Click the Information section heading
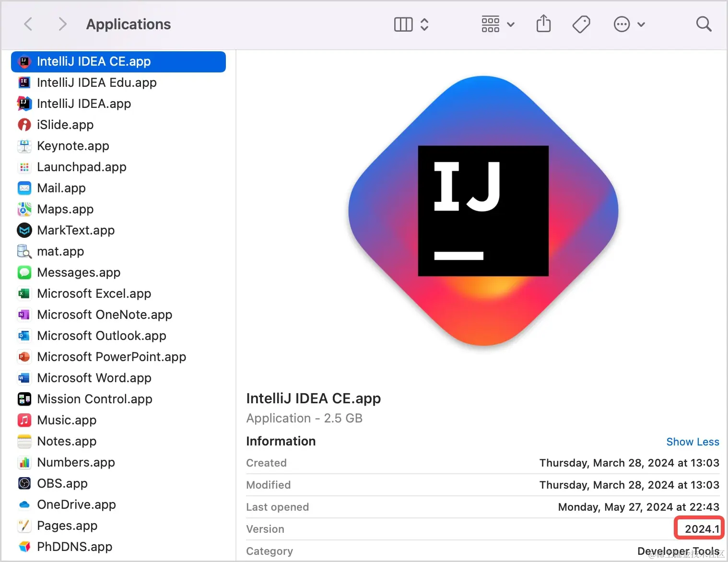728x562 pixels. [281, 441]
